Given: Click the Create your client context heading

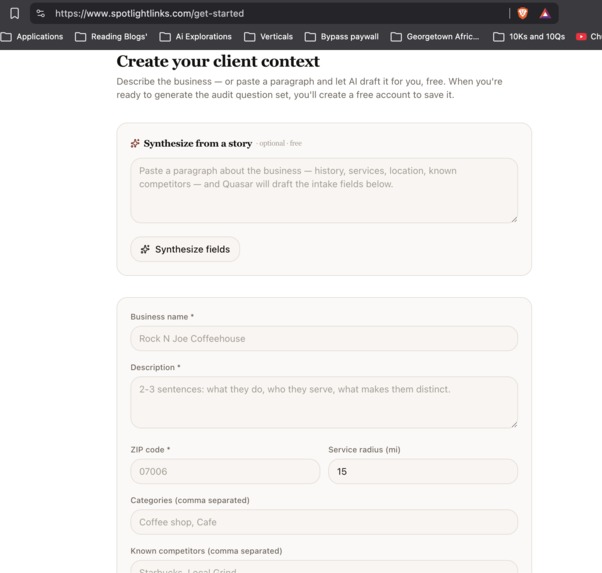Looking at the screenshot, I should pos(218,61).
